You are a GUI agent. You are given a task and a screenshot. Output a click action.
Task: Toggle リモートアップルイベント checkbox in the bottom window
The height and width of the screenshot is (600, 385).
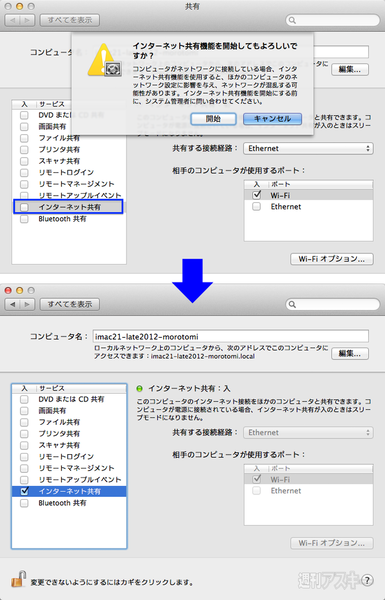[x=24, y=480]
